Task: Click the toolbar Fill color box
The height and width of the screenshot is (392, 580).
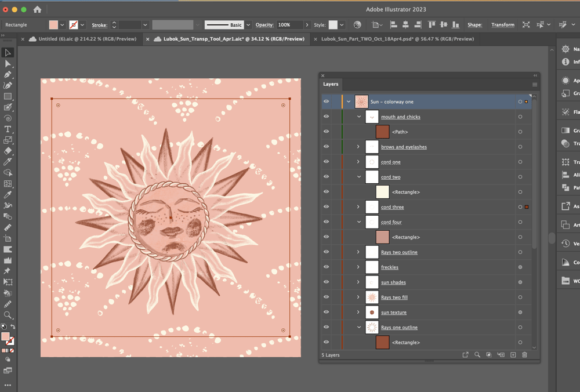Action: point(5,336)
